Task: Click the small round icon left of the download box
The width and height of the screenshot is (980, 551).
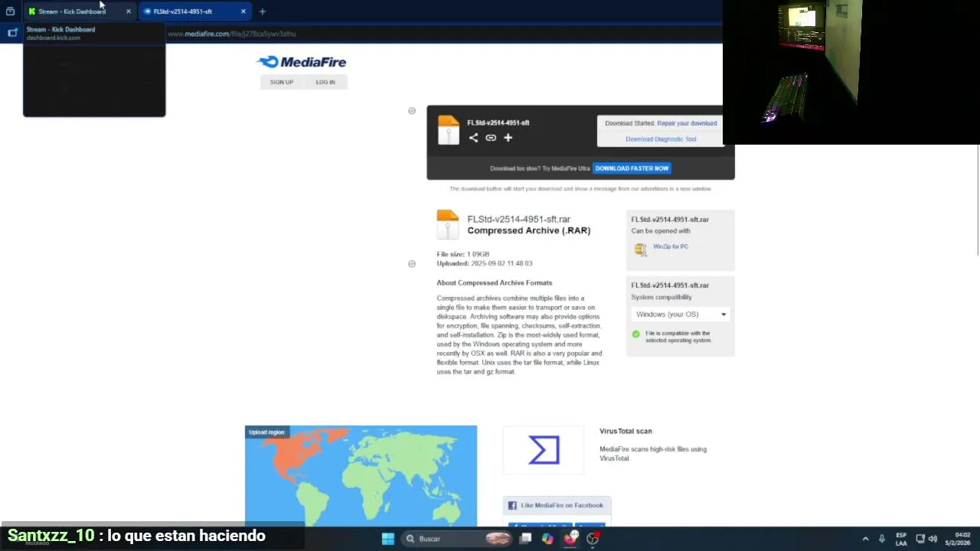Action: 412,111
